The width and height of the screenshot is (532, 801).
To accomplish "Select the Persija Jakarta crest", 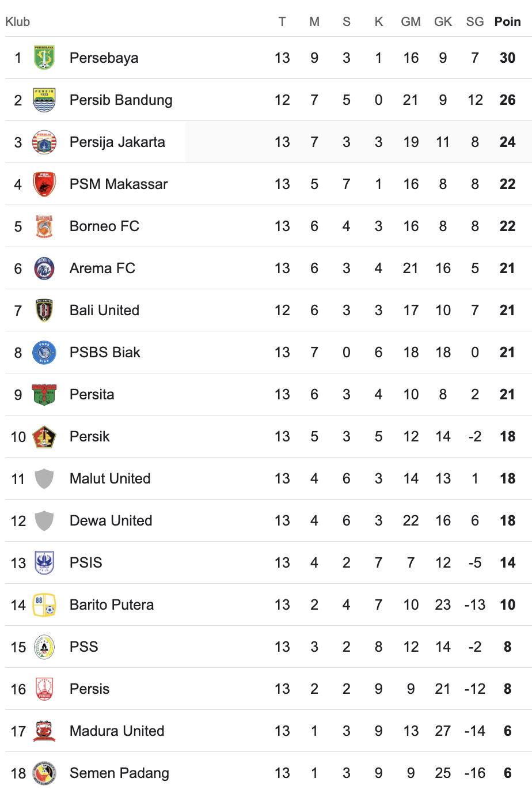I will [44, 142].
